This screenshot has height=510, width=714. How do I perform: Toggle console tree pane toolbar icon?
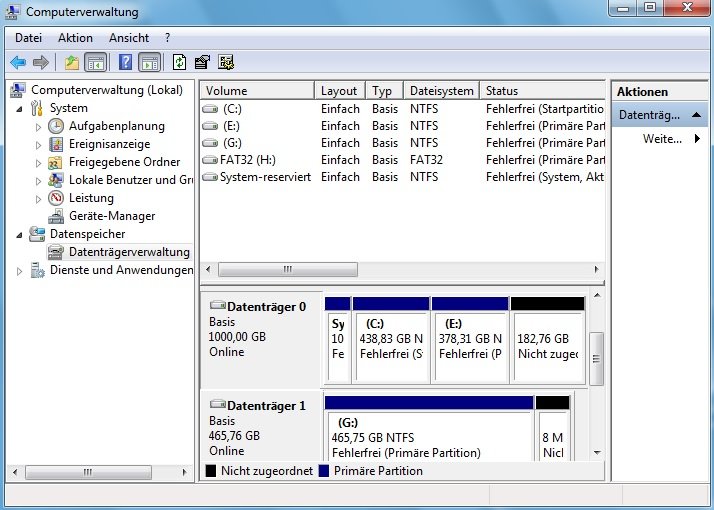click(x=96, y=62)
